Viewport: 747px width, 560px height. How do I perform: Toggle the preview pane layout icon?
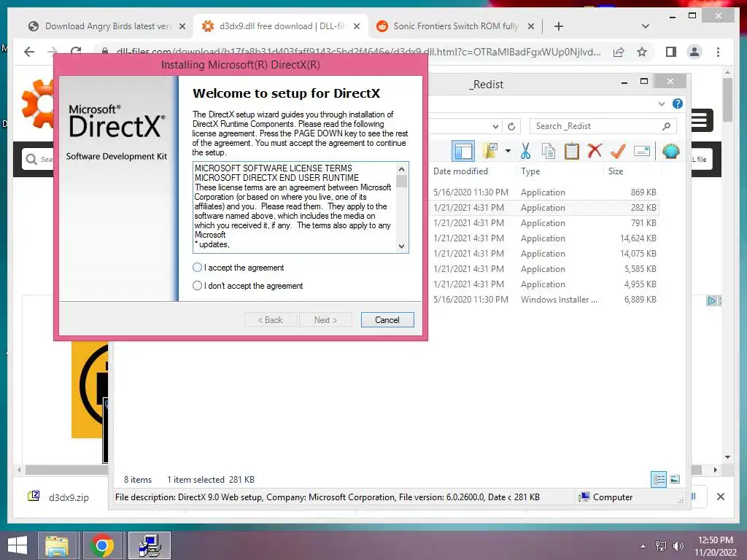(463, 152)
